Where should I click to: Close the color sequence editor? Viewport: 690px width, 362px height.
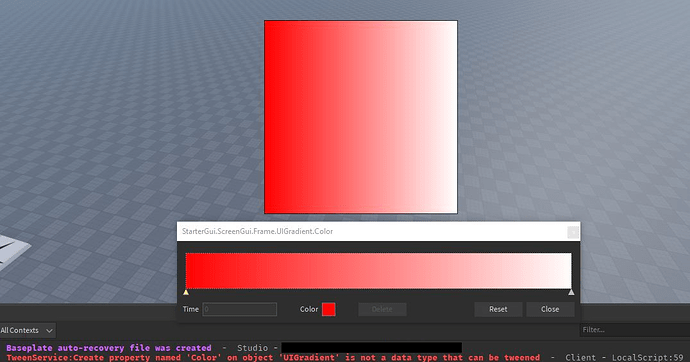550,309
